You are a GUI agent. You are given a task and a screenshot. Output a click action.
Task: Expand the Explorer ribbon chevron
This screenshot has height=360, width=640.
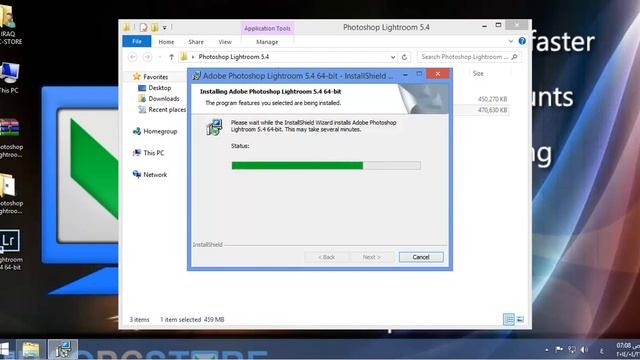pos(511,41)
